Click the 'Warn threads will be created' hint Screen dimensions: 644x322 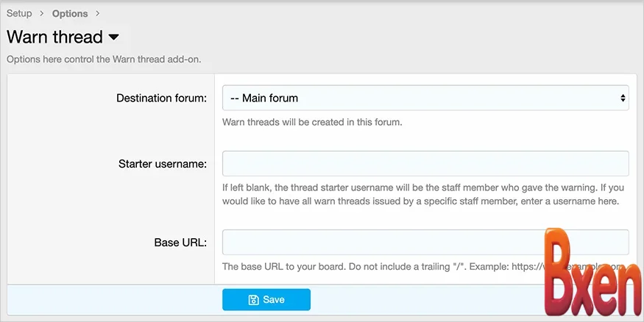(312, 122)
